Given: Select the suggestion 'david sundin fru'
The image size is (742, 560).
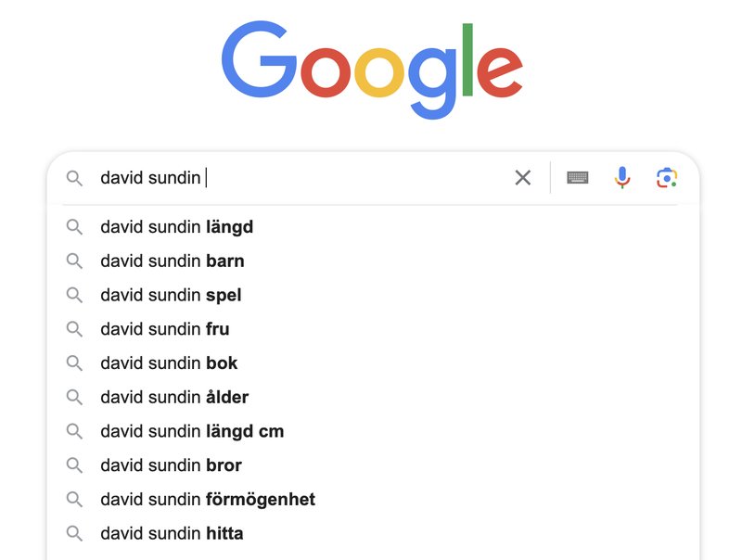Looking at the screenshot, I should click(x=373, y=329).
